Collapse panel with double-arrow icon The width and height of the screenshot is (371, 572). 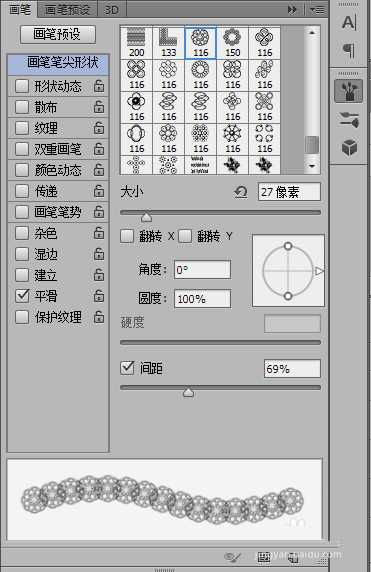click(x=292, y=10)
